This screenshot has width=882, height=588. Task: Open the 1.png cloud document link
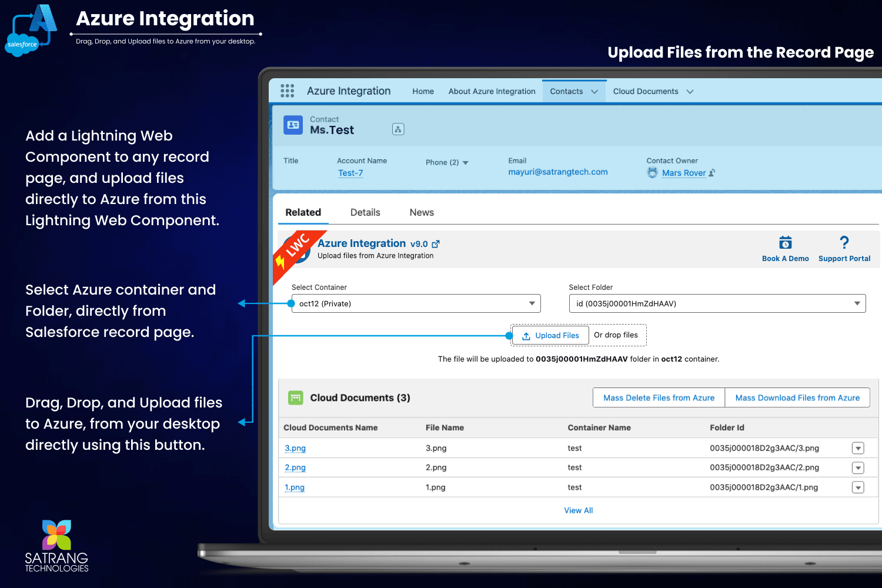pyautogui.click(x=295, y=487)
